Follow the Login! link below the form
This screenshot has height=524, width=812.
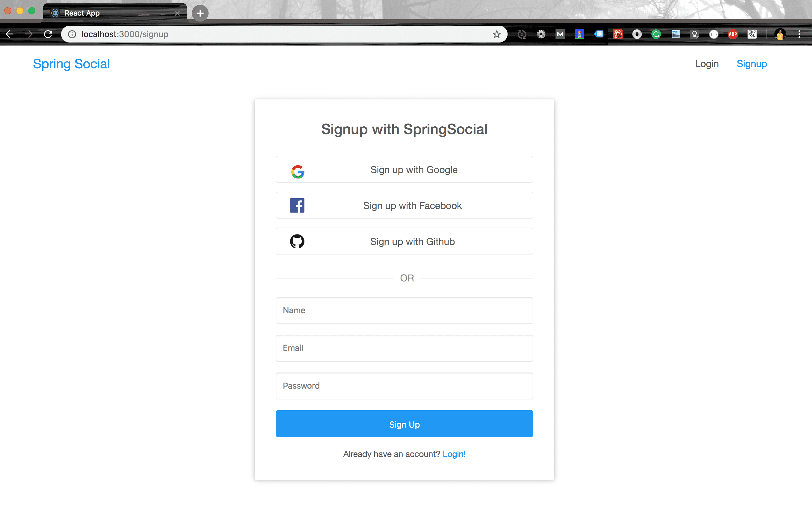point(454,454)
